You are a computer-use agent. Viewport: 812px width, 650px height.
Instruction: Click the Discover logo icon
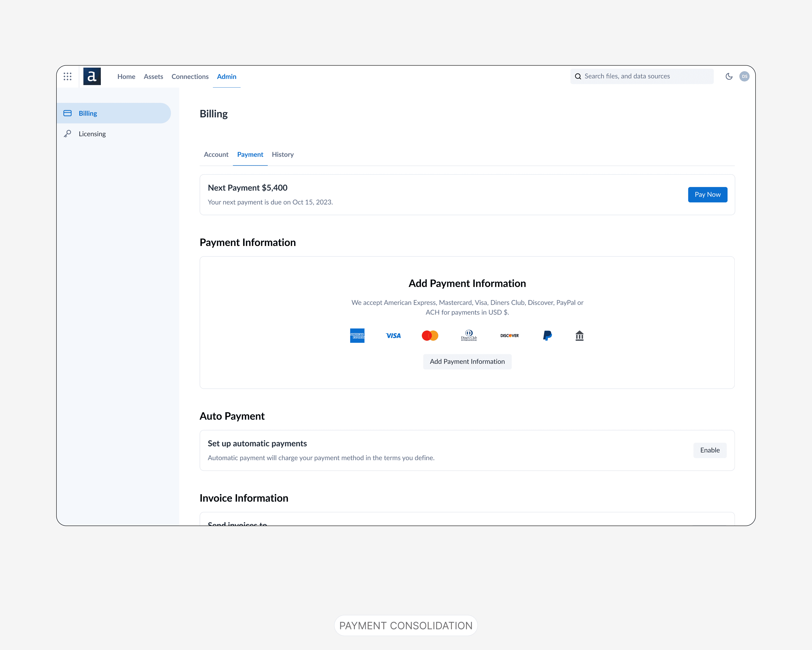(x=509, y=335)
